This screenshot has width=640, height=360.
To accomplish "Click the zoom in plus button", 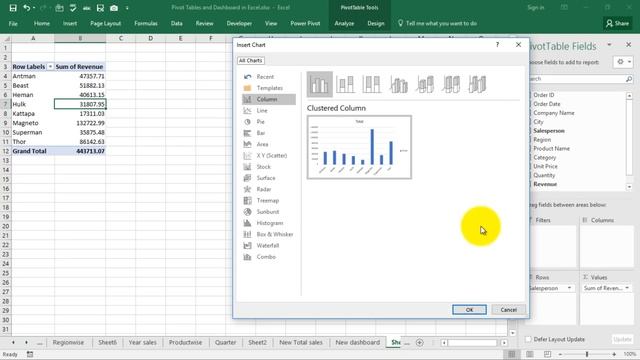I will coord(614,354).
